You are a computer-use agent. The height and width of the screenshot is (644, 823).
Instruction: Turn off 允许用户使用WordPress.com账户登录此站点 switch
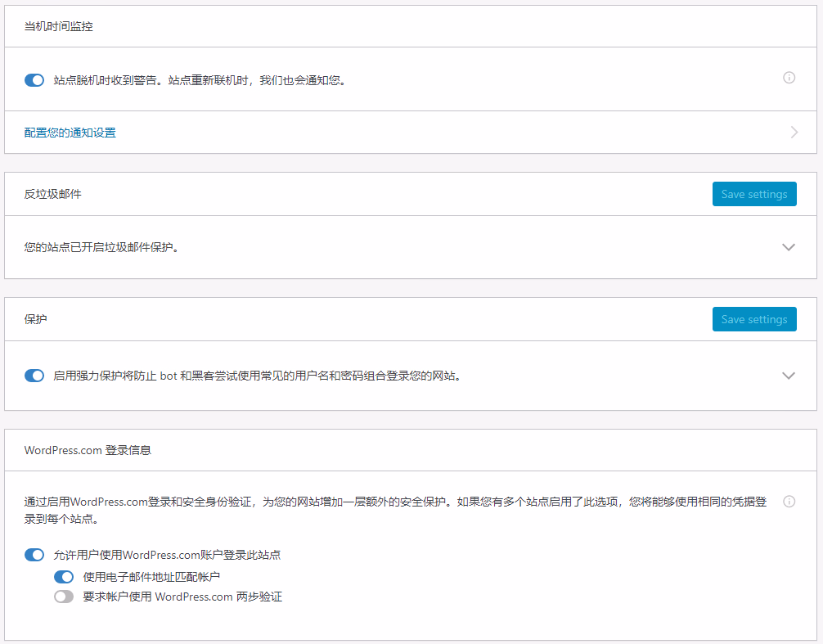point(34,555)
